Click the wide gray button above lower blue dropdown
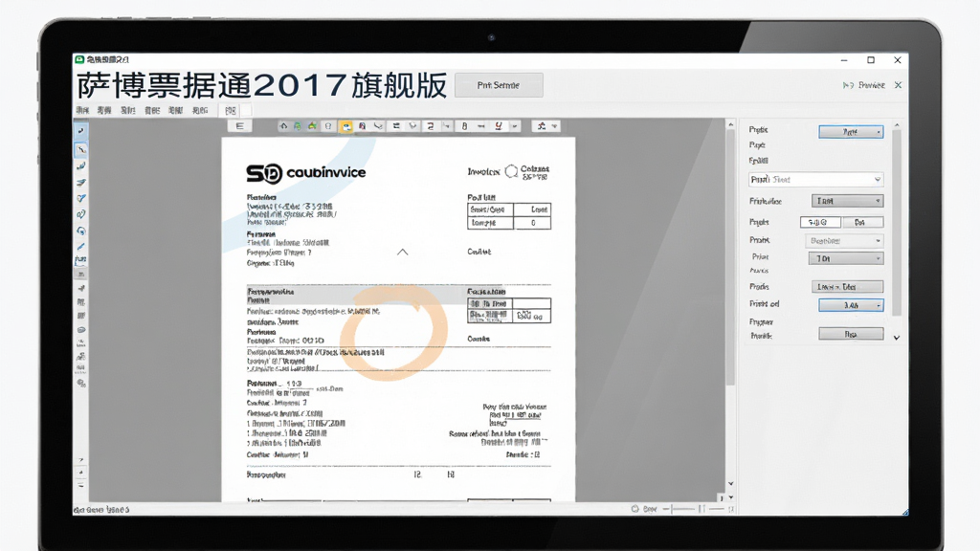 pyautogui.click(x=847, y=287)
